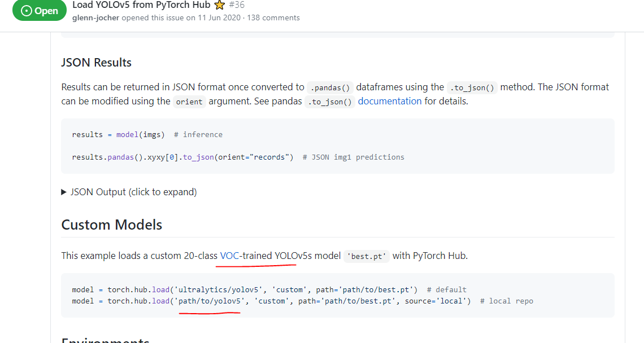This screenshot has height=343, width=644.
Task: Open the pandas to_json documentation link
Action: pyautogui.click(x=390, y=101)
